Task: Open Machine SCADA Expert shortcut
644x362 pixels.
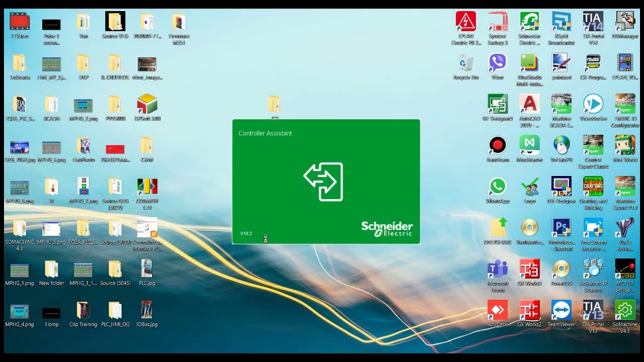Action: tap(561, 104)
